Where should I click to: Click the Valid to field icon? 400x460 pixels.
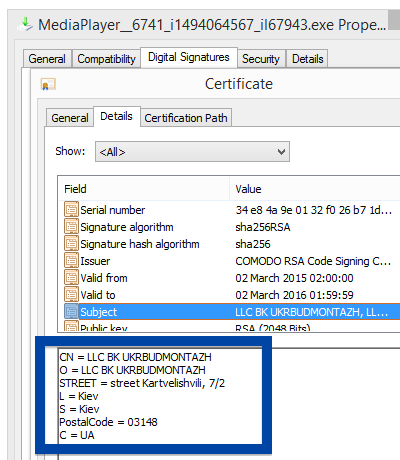tap(71, 295)
